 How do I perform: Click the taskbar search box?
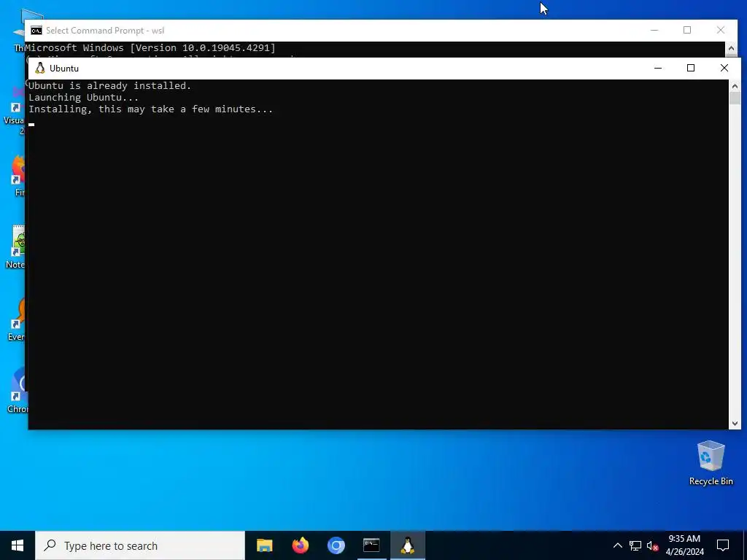point(140,545)
